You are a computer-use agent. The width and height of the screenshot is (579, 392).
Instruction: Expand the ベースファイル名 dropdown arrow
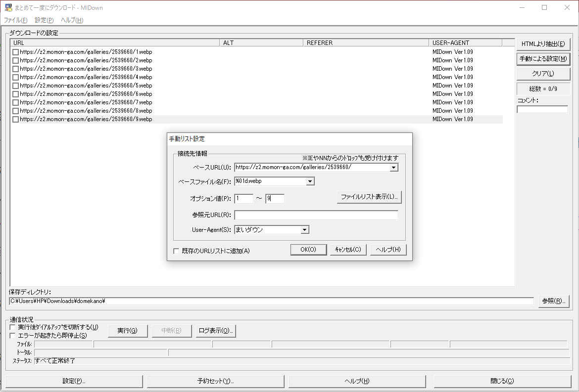[x=310, y=181]
